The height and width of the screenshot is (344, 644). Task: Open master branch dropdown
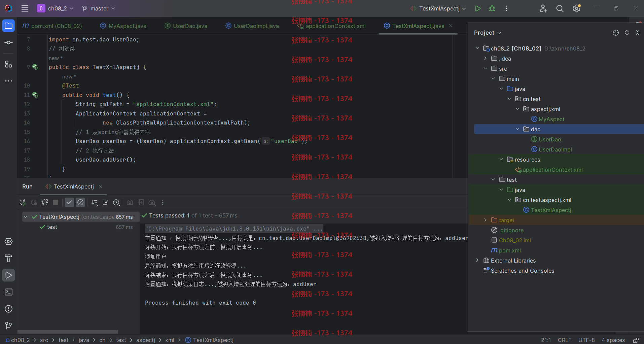[x=99, y=8]
